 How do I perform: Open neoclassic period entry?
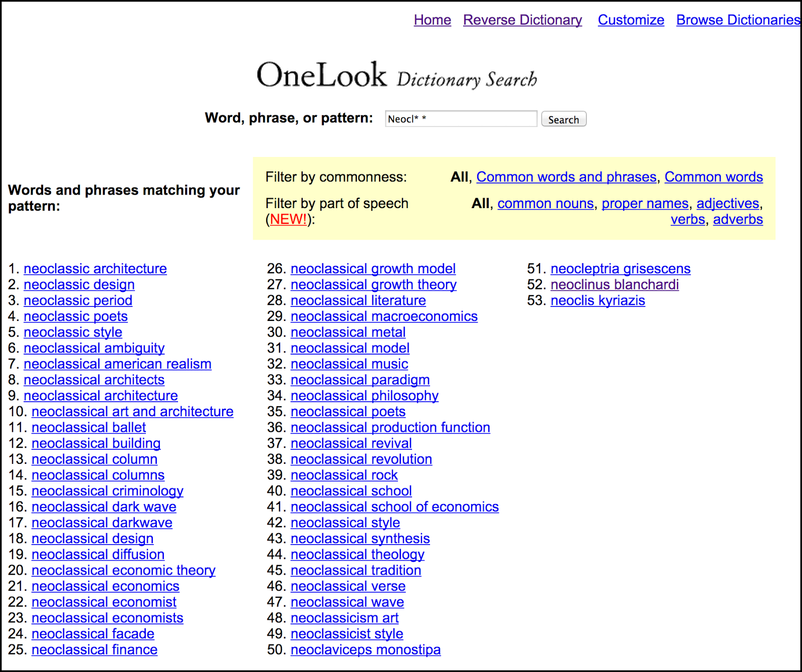click(x=78, y=300)
